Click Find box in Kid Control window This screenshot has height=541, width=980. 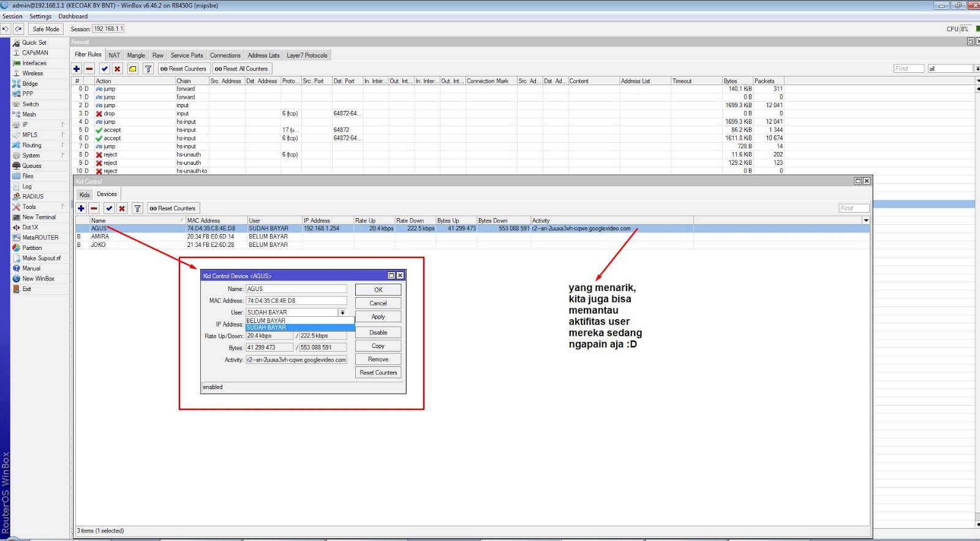click(854, 208)
